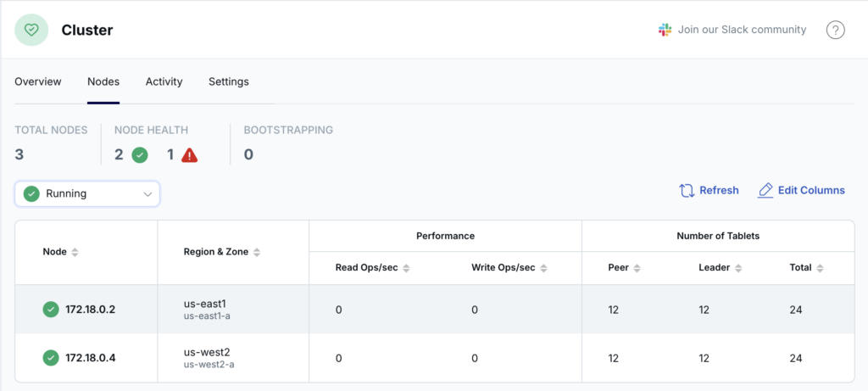Sort by Region & Zone column
The image size is (868, 391).
tap(257, 252)
